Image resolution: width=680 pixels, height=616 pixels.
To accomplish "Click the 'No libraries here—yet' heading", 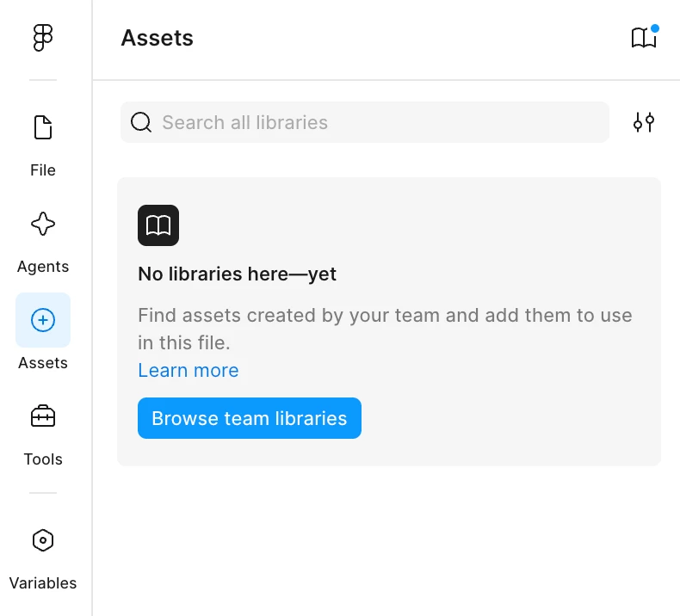I will [237, 274].
